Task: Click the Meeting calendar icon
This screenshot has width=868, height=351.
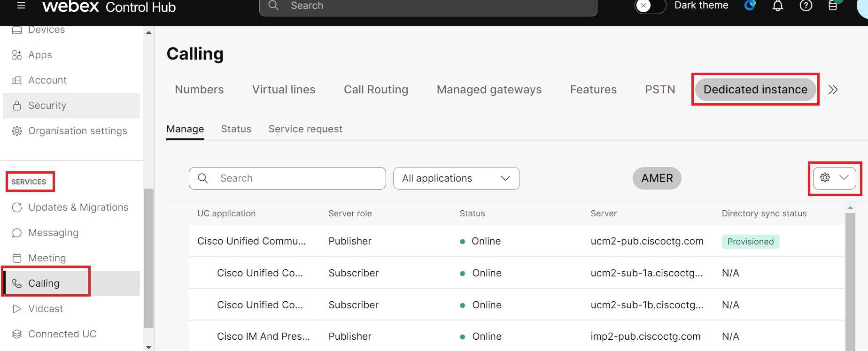Action: 17,258
